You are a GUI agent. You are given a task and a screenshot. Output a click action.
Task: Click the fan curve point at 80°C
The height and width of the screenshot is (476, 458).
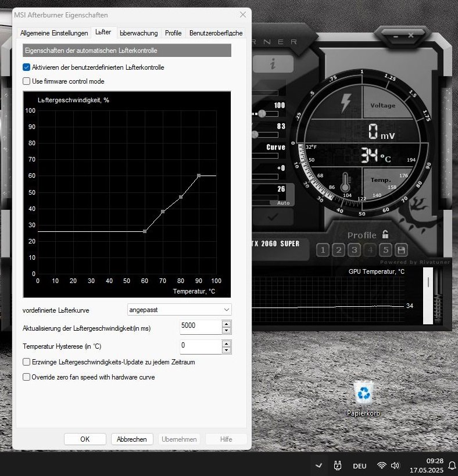(181, 197)
